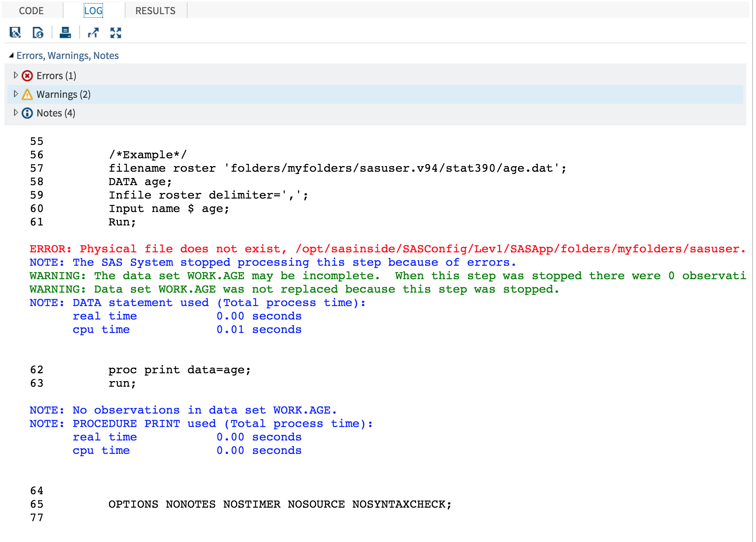Image resolution: width=756 pixels, height=542 pixels.
Task: Expand the Warnings (2) triangle
Action: (16, 94)
